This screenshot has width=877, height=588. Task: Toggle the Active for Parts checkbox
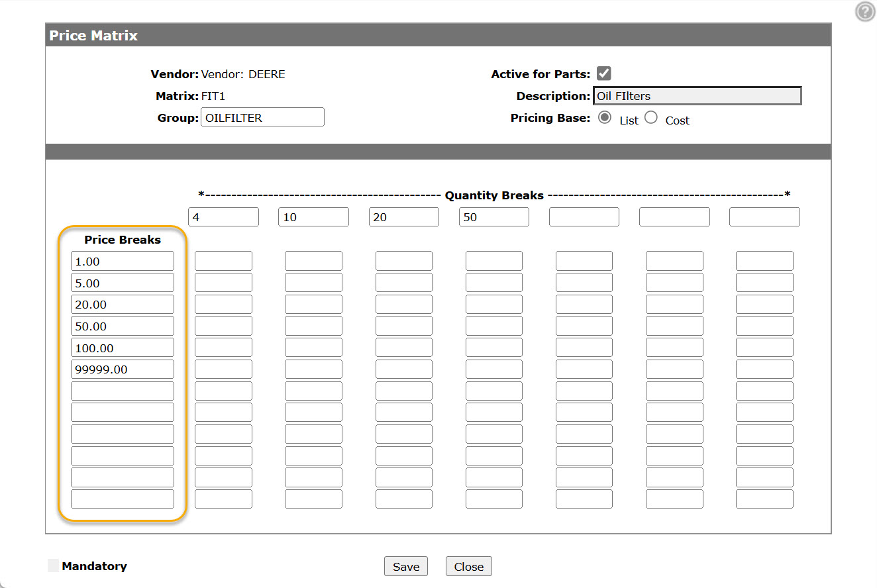(x=603, y=73)
